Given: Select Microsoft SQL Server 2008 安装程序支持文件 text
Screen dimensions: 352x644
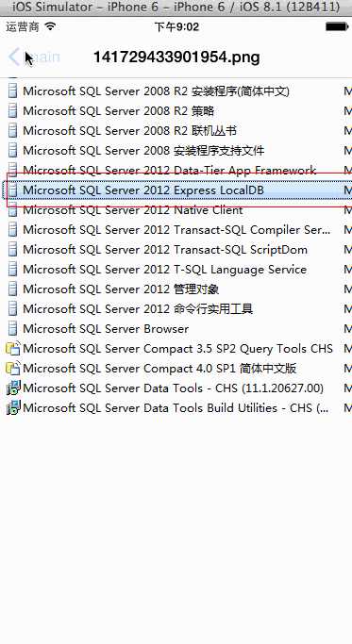Looking at the screenshot, I should [x=143, y=150].
